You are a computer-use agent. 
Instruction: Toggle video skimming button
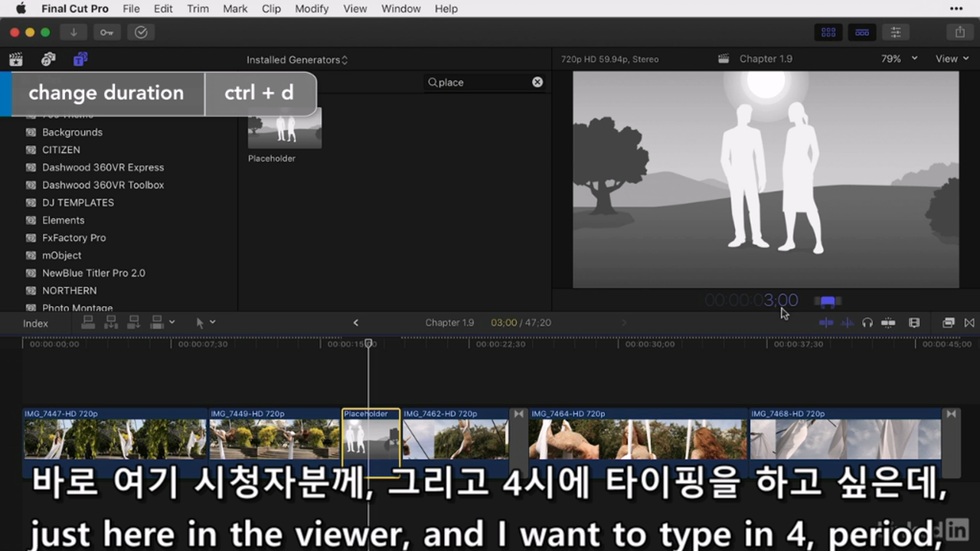pos(826,323)
